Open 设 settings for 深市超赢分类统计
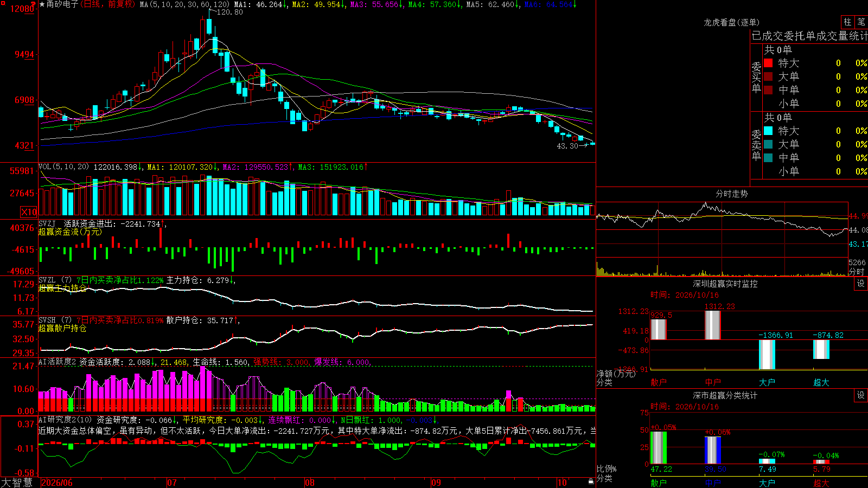Viewport: 868px width, 488px height. point(861,395)
